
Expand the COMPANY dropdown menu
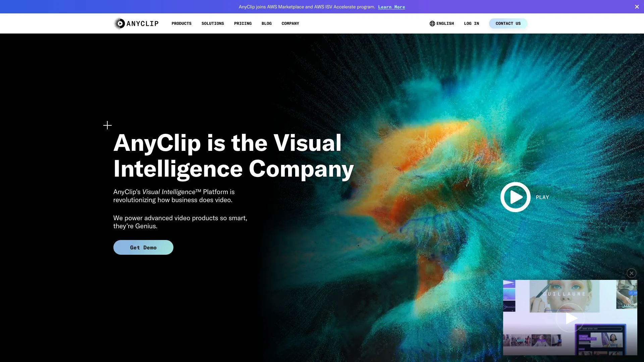(290, 23)
